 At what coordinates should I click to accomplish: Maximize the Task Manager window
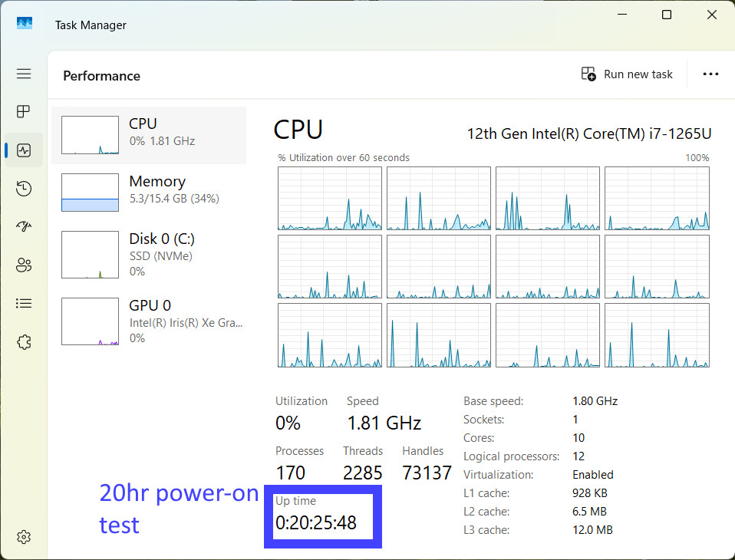click(667, 15)
